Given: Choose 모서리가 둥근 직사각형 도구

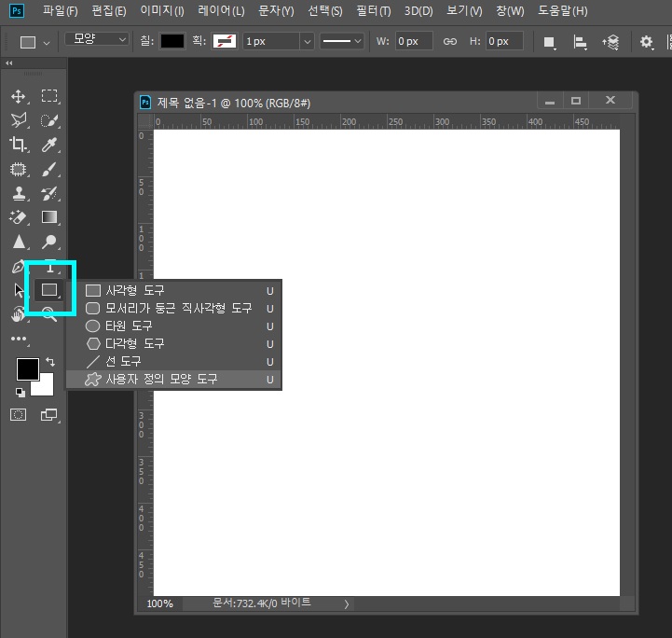Looking at the screenshot, I should click(x=174, y=309).
